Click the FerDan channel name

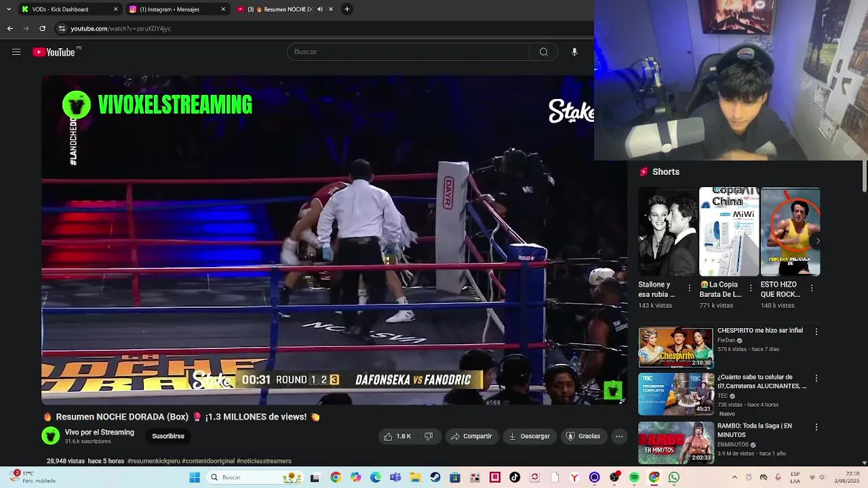[726, 340]
